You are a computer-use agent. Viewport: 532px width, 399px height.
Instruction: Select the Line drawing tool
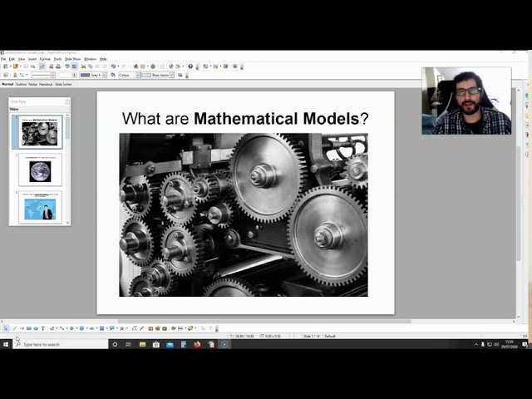point(15,328)
